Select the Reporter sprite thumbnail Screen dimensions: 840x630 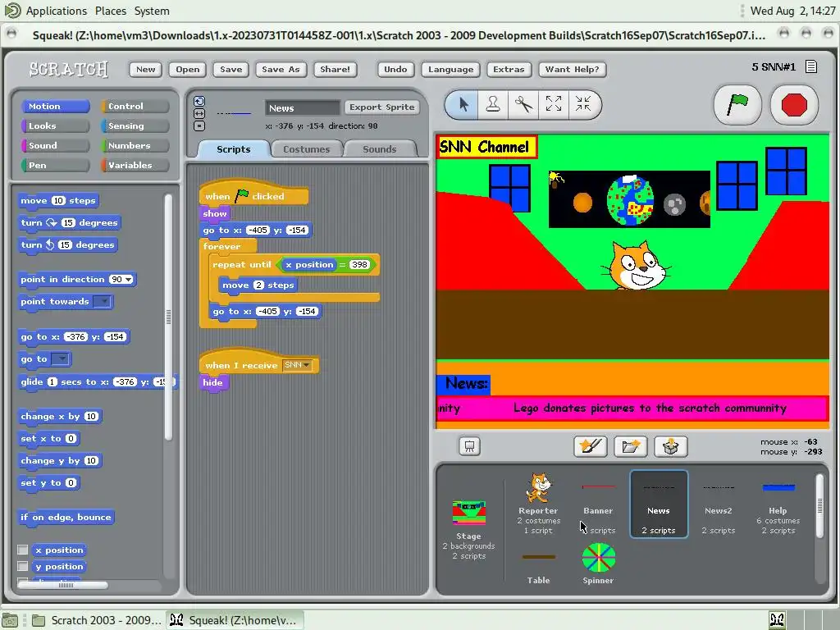(538, 503)
